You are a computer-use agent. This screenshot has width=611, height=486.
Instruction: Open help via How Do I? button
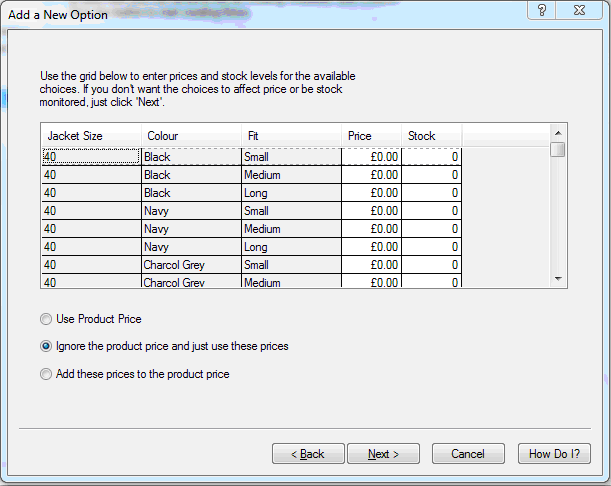tap(554, 454)
